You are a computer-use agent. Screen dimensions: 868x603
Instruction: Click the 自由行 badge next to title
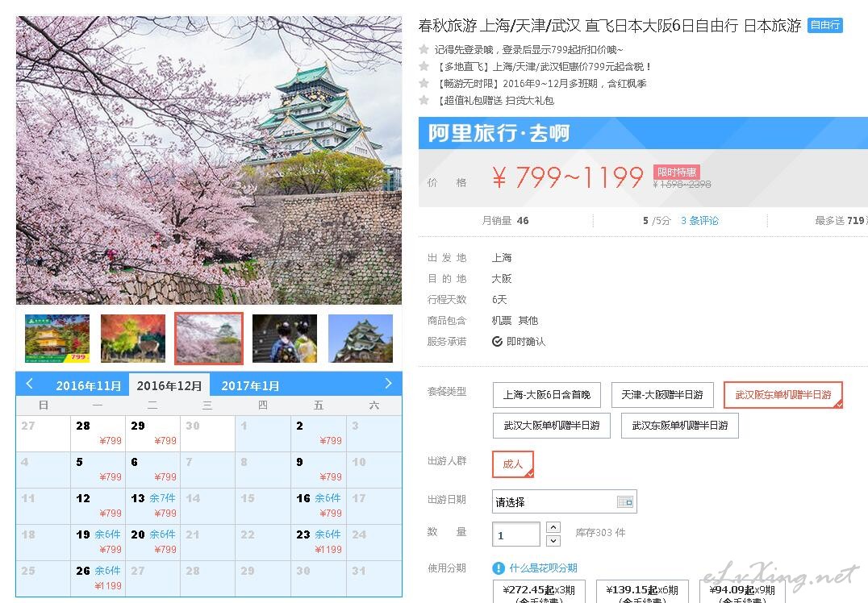[x=824, y=25]
